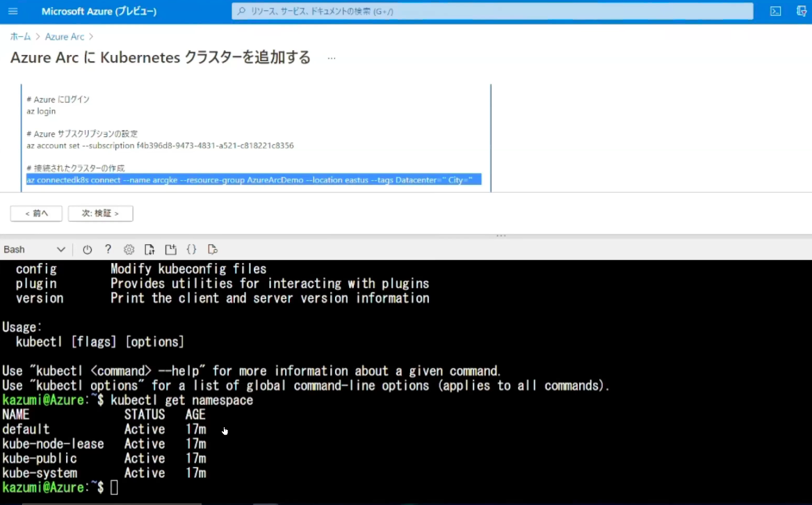Select the highlighted az connectedk8s command
Image resolution: width=812 pixels, height=505 pixels.
pos(254,179)
